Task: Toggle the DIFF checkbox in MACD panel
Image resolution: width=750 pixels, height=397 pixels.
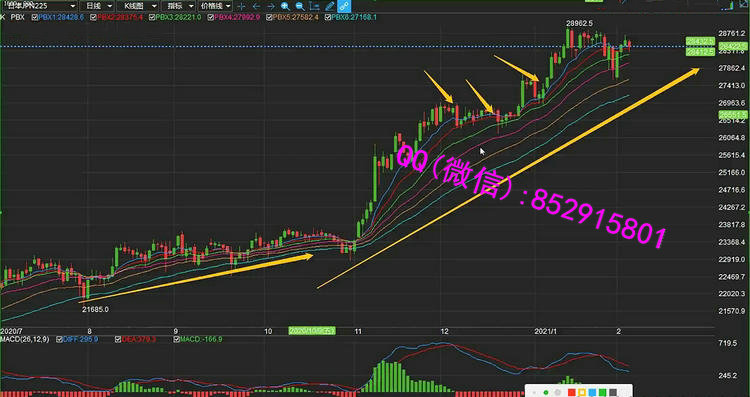Action: (x=59, y=339)
